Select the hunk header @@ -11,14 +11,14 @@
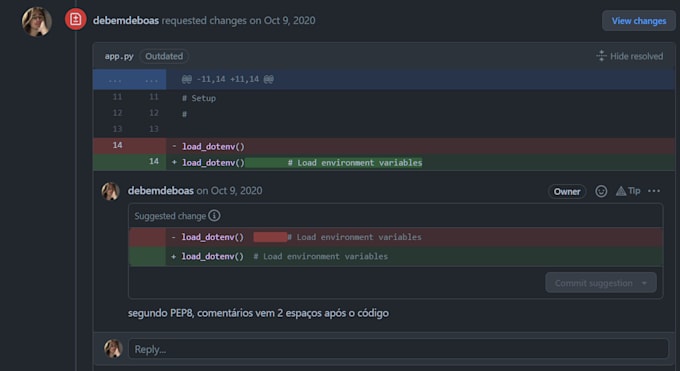 click(x=228, y=79)
